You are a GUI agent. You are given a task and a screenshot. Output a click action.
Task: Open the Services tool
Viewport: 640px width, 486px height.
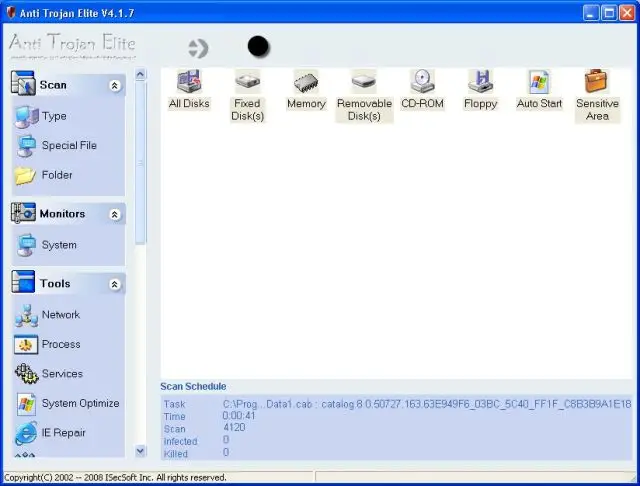[x=49, y=374]
